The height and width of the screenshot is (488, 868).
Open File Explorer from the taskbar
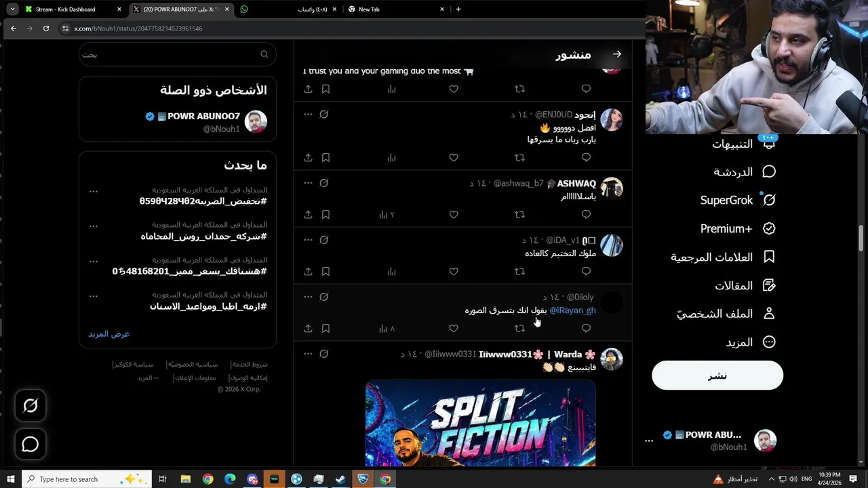[185, 479]
